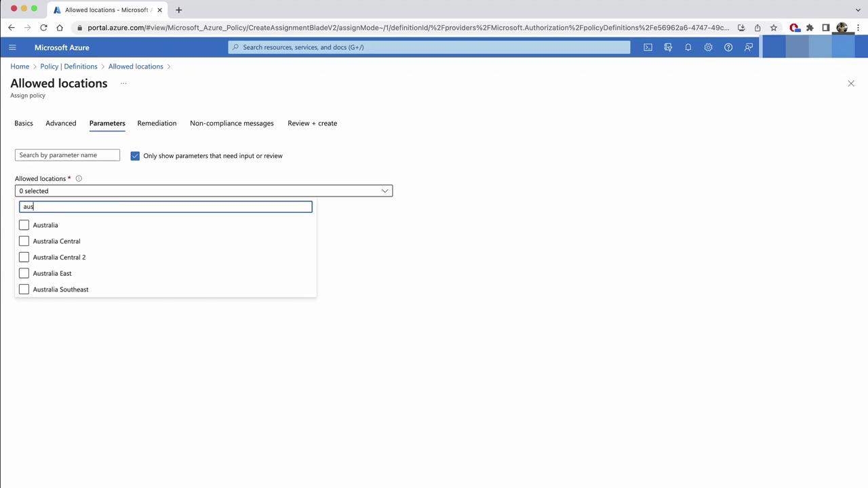Click the info icon beside Allowed locations
Screen dimensions: 868x488
tap(79, 179)
